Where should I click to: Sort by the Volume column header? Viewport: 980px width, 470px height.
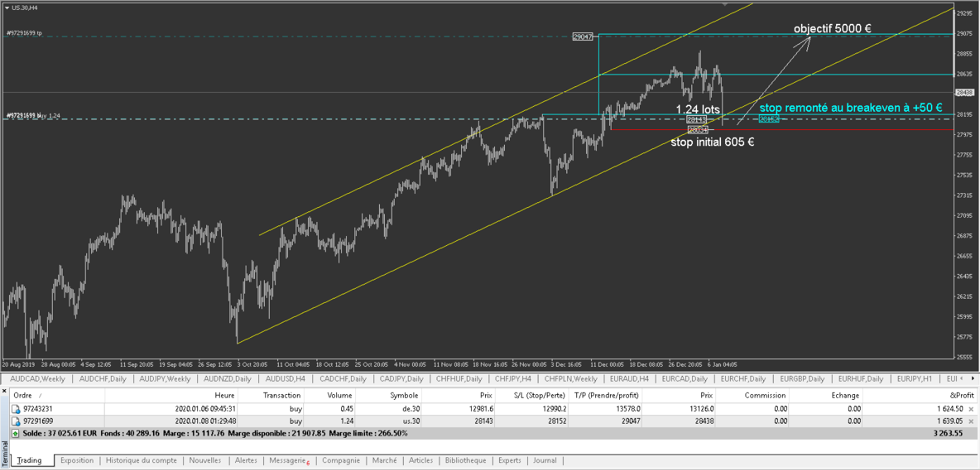point(331,396)
